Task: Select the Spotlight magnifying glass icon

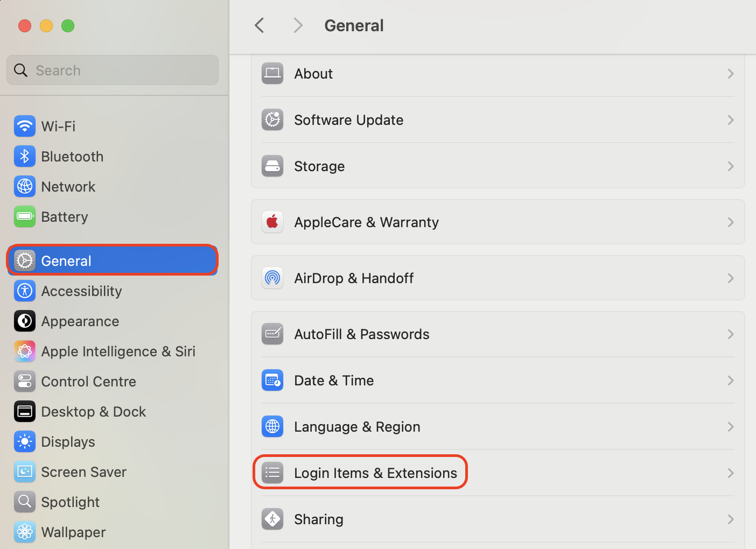Action: click(25, 502)
